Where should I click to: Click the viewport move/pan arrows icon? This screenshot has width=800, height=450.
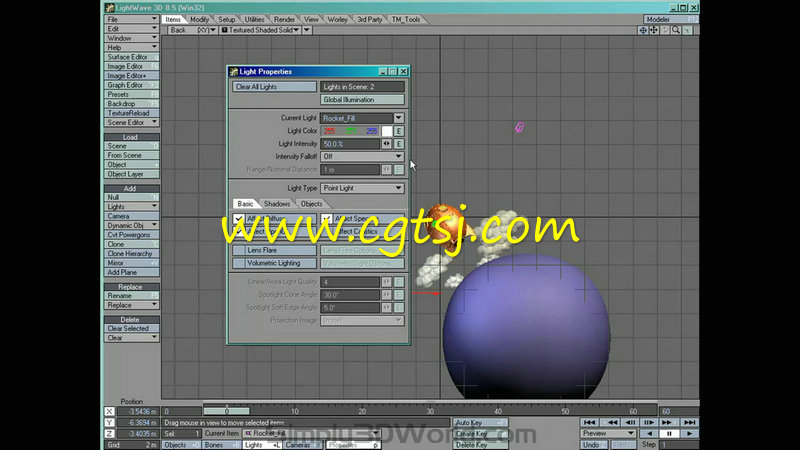tap(654, 30)
